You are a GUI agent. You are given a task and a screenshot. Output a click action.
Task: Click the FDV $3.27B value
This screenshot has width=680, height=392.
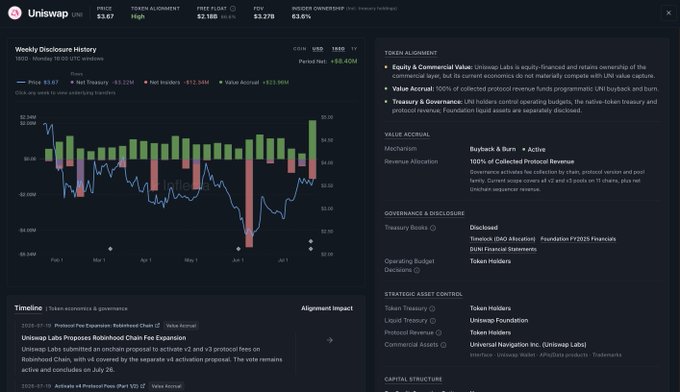click(x=264, y=16)
